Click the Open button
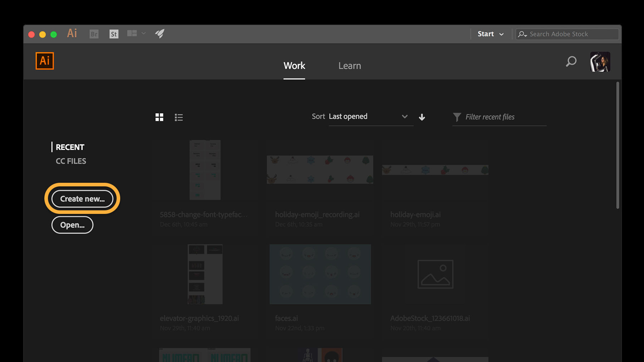 (x=72, y=225)
